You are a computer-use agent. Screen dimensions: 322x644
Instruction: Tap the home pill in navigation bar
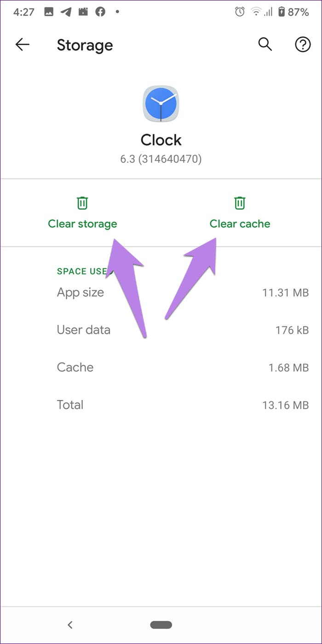click(x=161, y=625)
